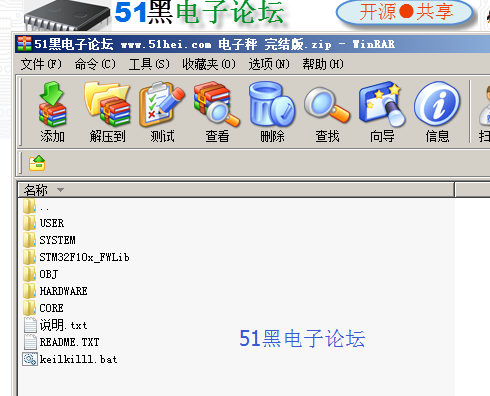Viewport: 490px width, 396px height.
Task: Click the file name text HARDWARE
Action: tap(63, 291)
